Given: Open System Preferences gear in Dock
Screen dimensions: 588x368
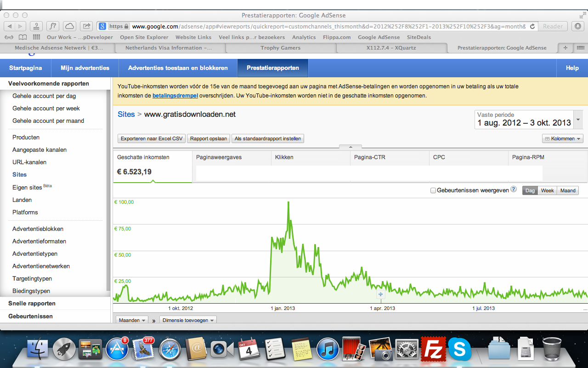Looking at the screenshot, I should tap(407, 350).
